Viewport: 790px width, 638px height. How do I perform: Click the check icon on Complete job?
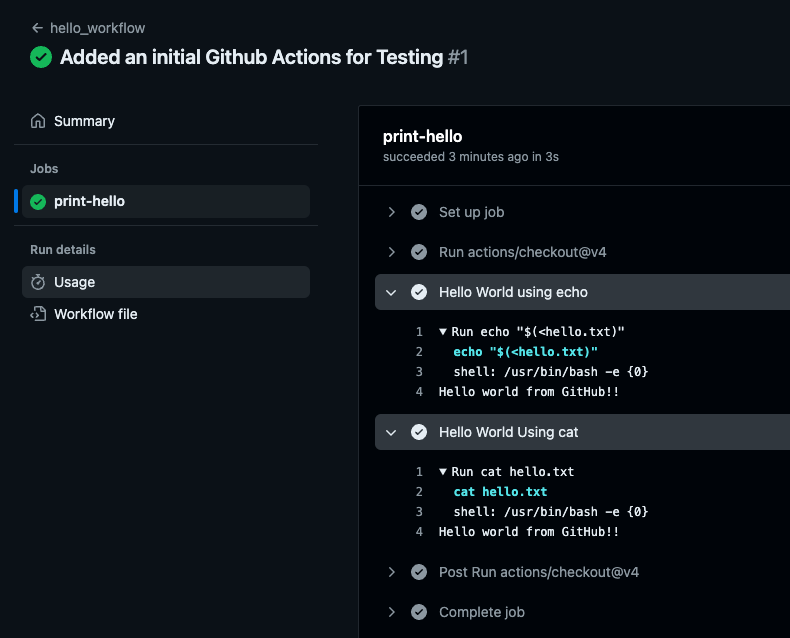(x=419, y=612)
